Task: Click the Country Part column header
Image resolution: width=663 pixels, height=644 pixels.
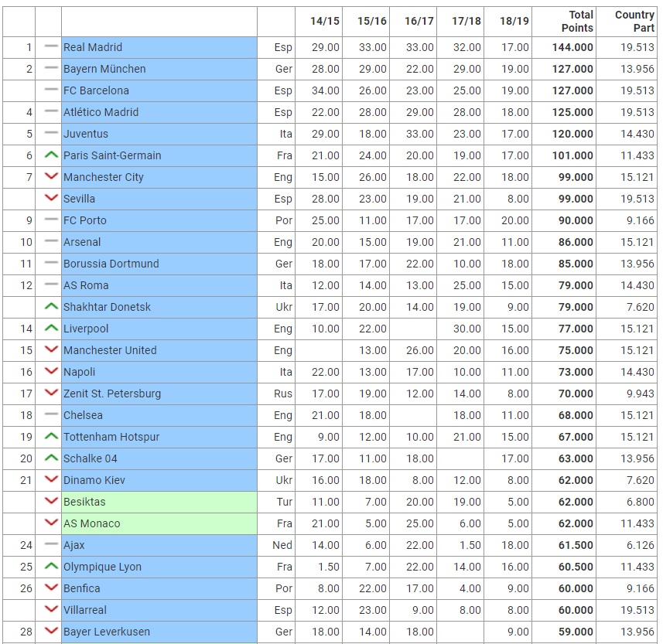Action: click(634, 21)
